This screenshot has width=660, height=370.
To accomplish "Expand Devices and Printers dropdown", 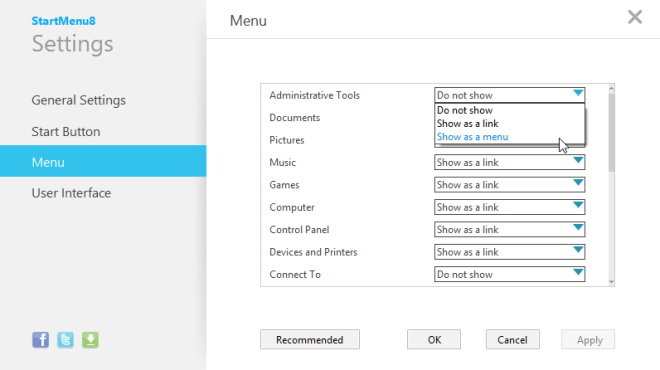I will 509,252.
